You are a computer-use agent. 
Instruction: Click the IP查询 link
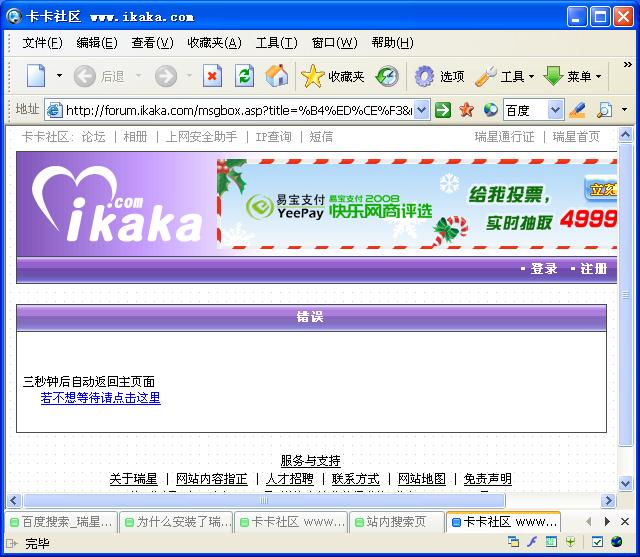(273, 137)
